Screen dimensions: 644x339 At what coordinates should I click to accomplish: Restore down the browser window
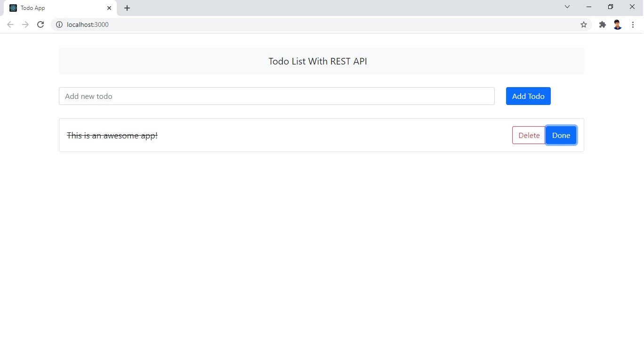point(611,7)
